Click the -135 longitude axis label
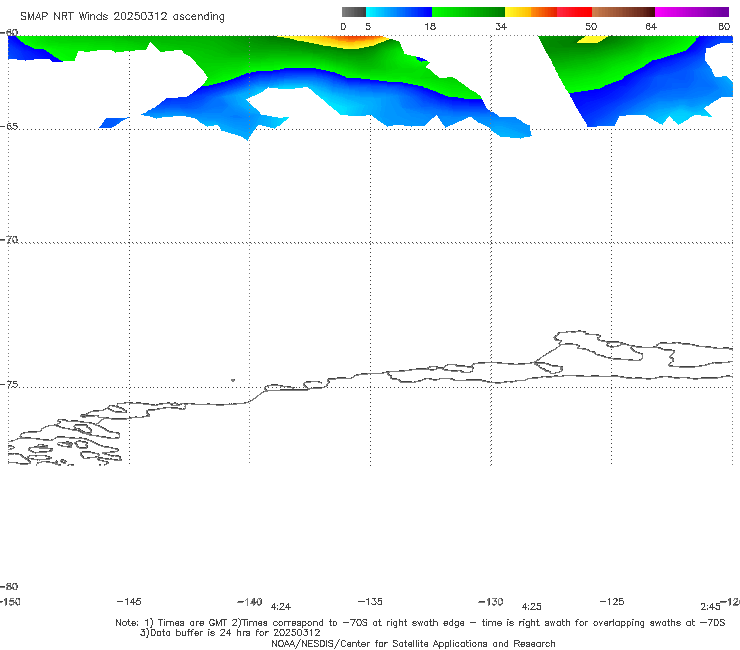The image size is (740, 650). (x=370, y=601)
